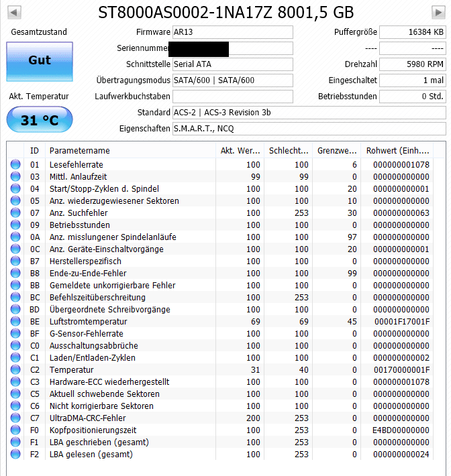Click status icon of Befehlszeitüberschreitung row
Viewport: 451px width, 476px height.
[x=15, y=297]
